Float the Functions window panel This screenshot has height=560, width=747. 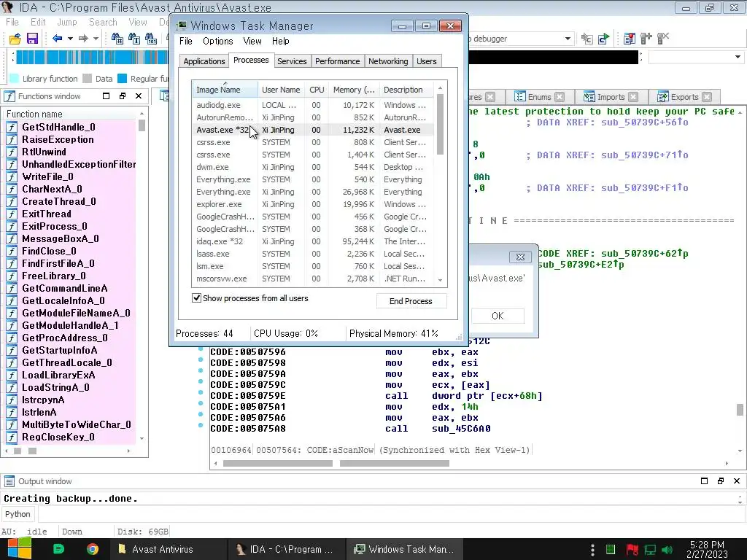pyautogui.click(x=123, y=96)
